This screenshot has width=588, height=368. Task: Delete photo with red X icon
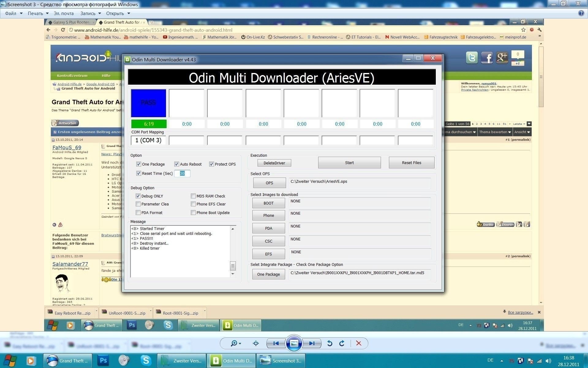tap(359, 343)
